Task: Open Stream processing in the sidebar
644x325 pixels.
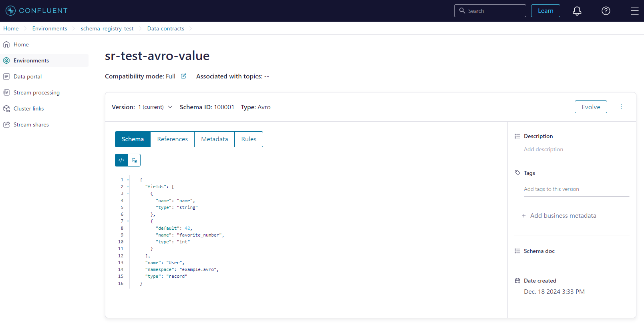Action: pos(44,92)
